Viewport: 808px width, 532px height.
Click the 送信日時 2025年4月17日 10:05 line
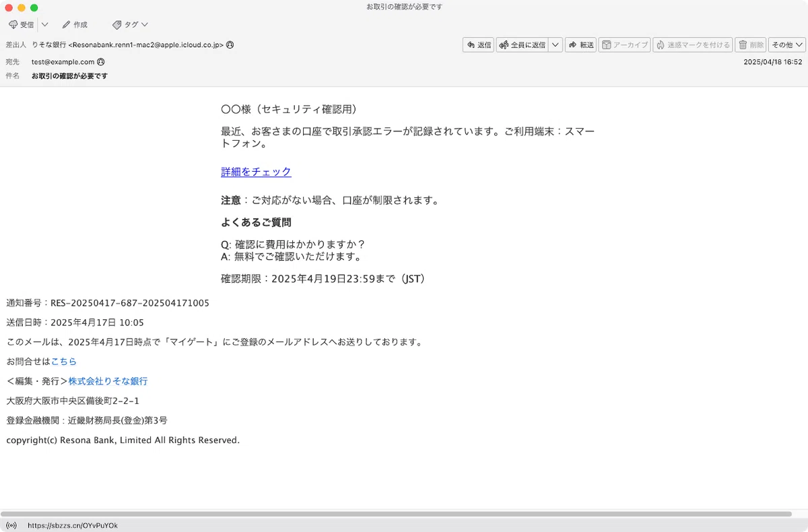75,323
